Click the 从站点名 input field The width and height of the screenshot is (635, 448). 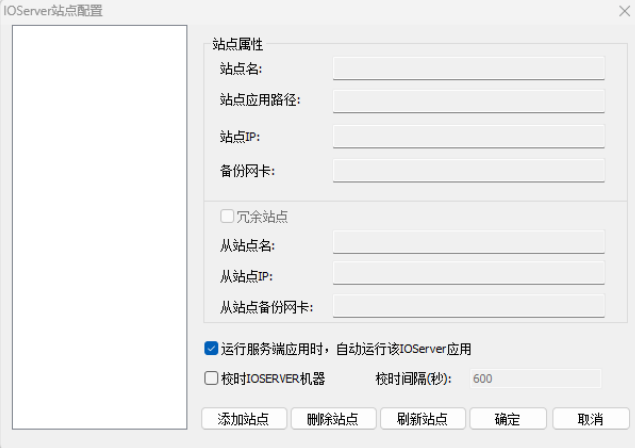click(x=469, y=242)
